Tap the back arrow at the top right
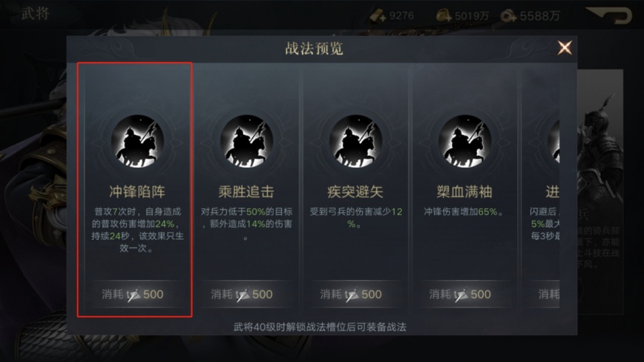This screenshot has height=362, width=644. [608, 15]
